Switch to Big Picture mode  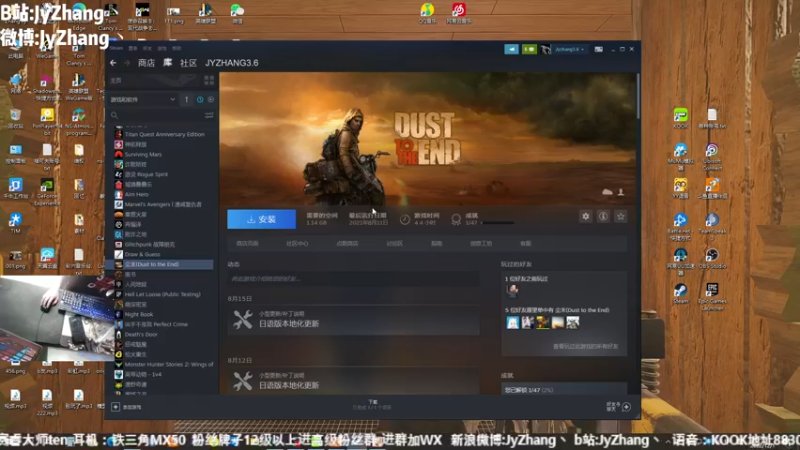point(598,49)
